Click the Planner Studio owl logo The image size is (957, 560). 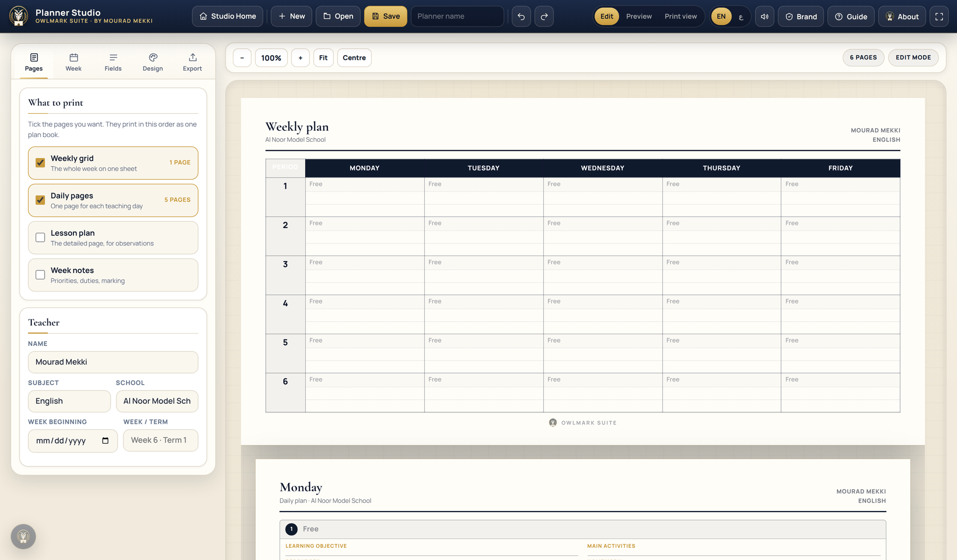[19, 16]
